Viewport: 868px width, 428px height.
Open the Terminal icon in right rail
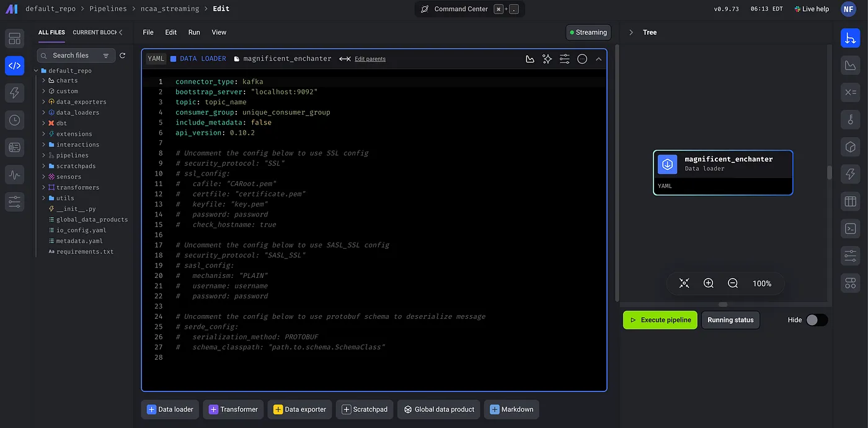pyautogui.click(x=850, y=228)
